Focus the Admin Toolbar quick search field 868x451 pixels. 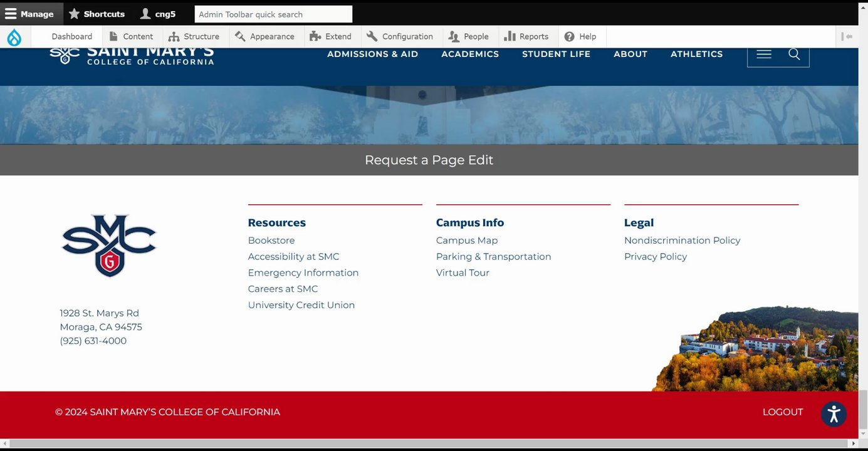point(273,14)
